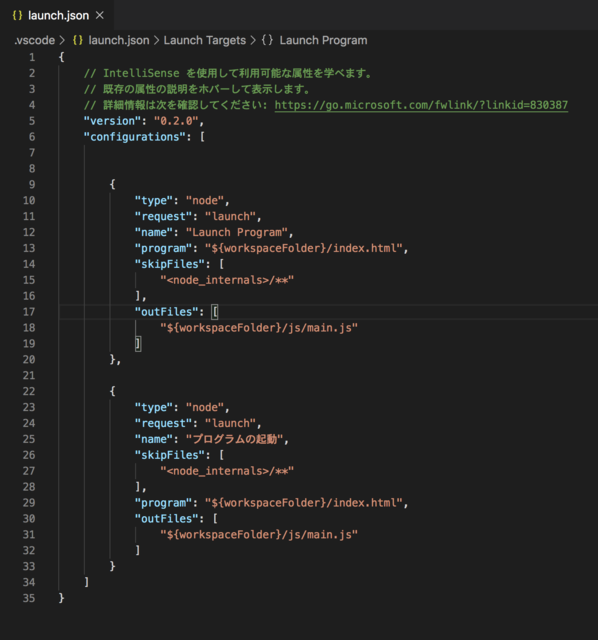This screenshot has width=598, height=640.
Task: Click the braces icon before Launch Program breadcrumb
Action: click(x=267, y=40)
